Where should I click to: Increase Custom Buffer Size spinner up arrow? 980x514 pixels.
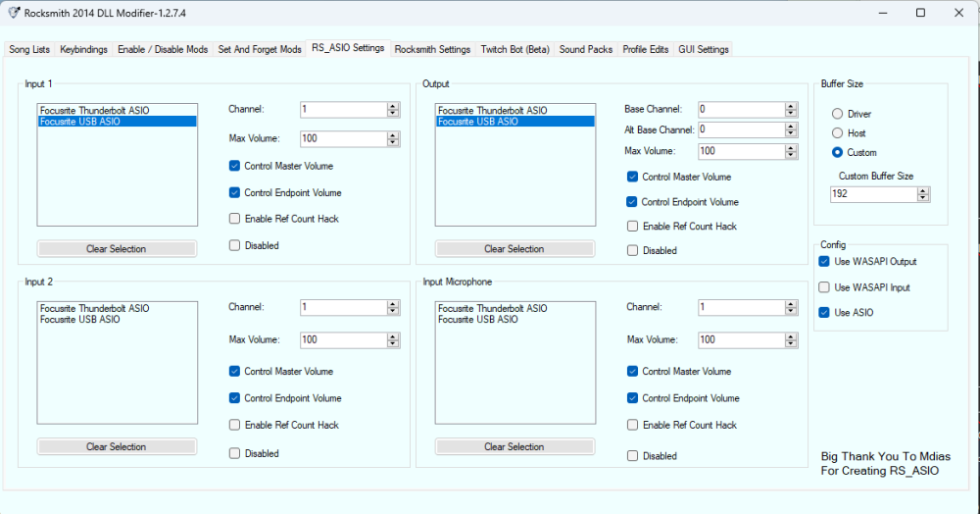click(x=923, y=190)
